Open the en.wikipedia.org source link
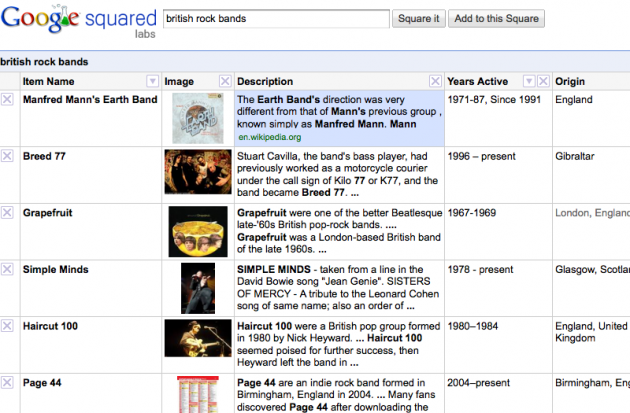This screenshot has width=630, height=413. (x=270, y=137)
